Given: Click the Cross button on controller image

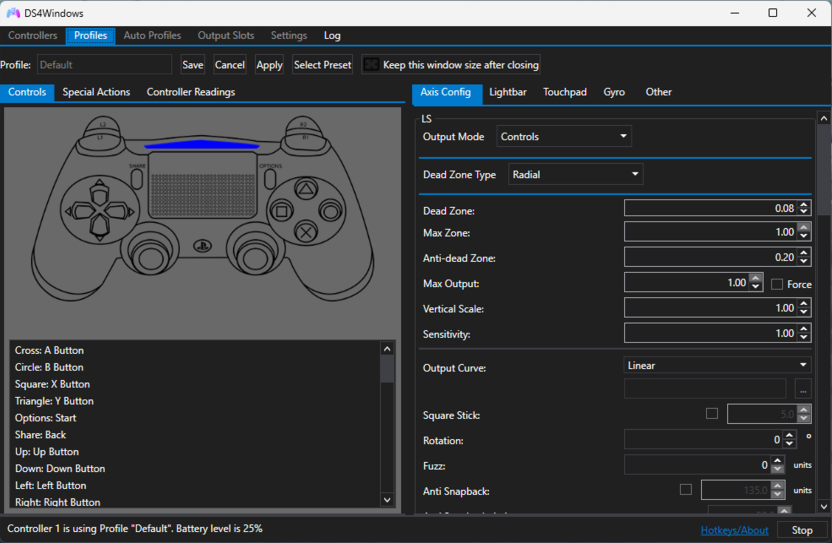Looking at the screenshot, I should [306, 232].
